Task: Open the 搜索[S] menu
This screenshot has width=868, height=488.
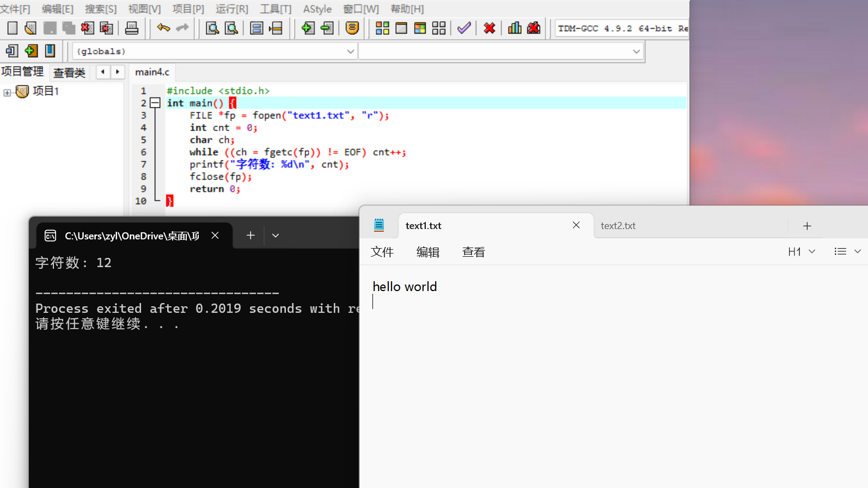Action: point(101,9)
